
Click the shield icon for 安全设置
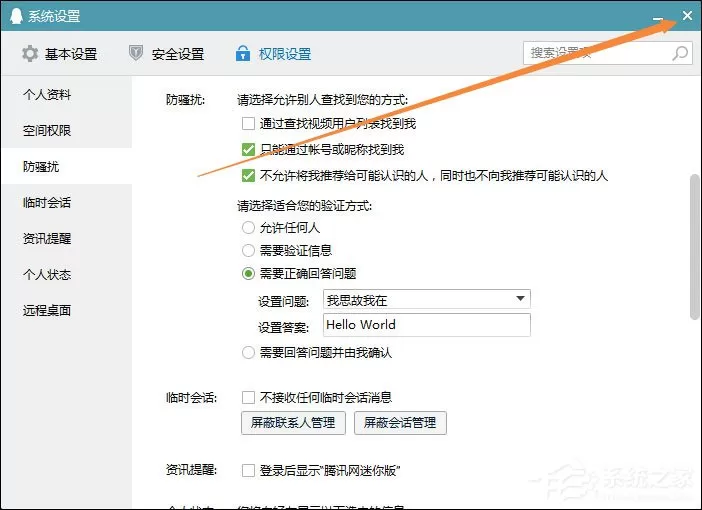[x=136, y=53]
